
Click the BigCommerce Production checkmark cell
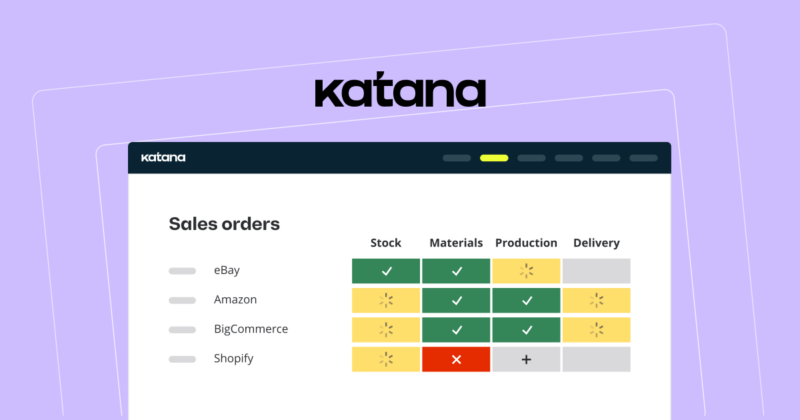point(526,329)
